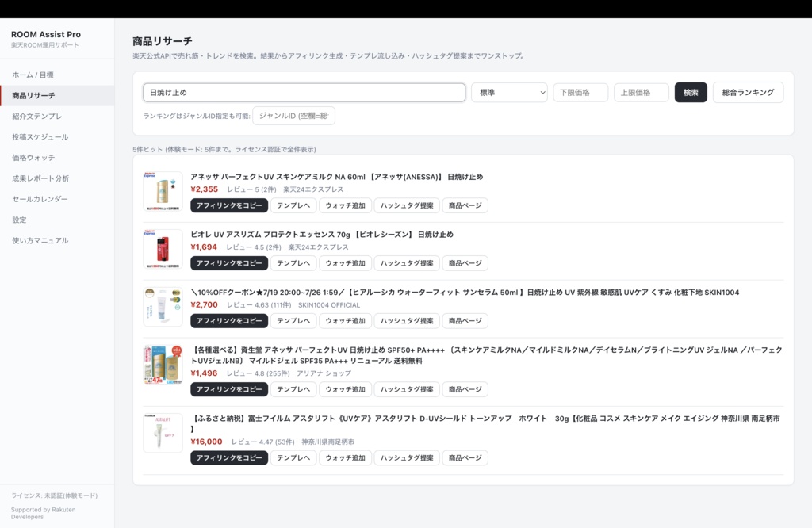Click the ライセンス: 未認証(体験モード) status text
Viewport: 812px width, 528px height.
coord(55,495)
